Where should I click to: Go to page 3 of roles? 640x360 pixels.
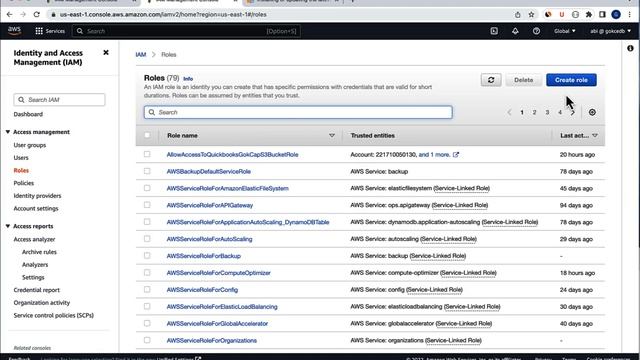[547, 112]
